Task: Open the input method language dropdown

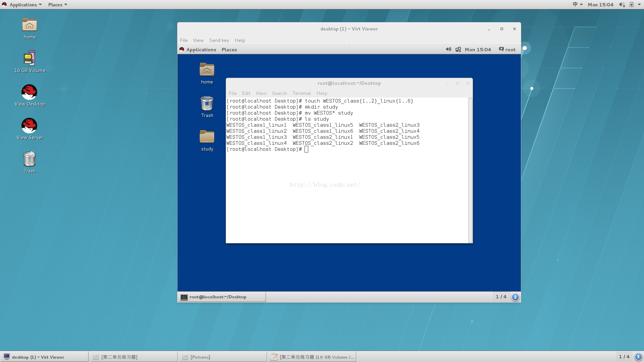Action: click(x=577, y=5)
